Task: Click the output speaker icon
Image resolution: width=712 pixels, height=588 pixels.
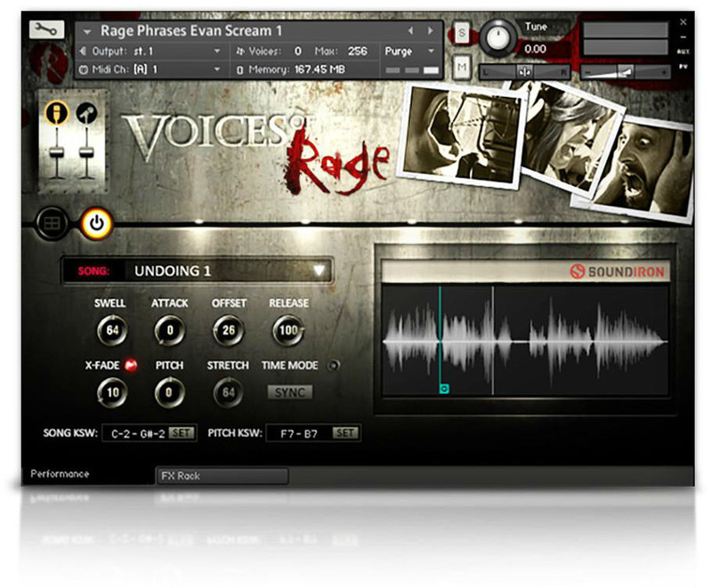Action: point(83,52)
